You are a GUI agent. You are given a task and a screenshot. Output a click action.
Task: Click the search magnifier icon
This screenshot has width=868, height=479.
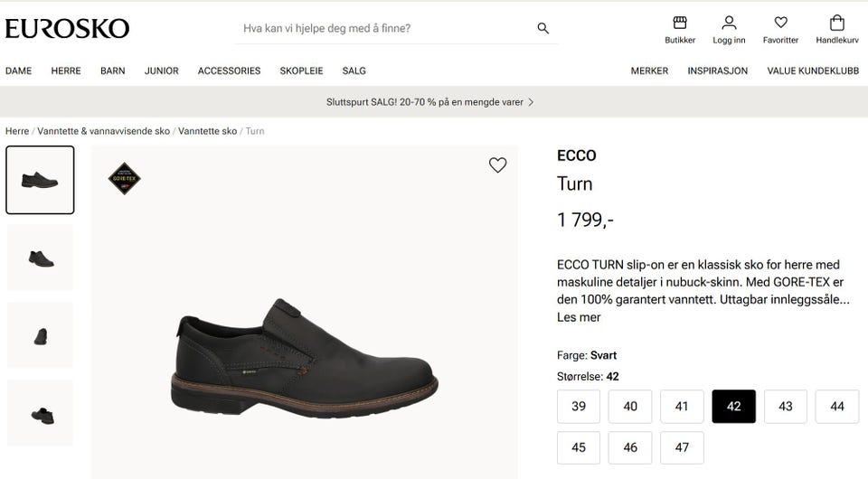pos(543,28)
